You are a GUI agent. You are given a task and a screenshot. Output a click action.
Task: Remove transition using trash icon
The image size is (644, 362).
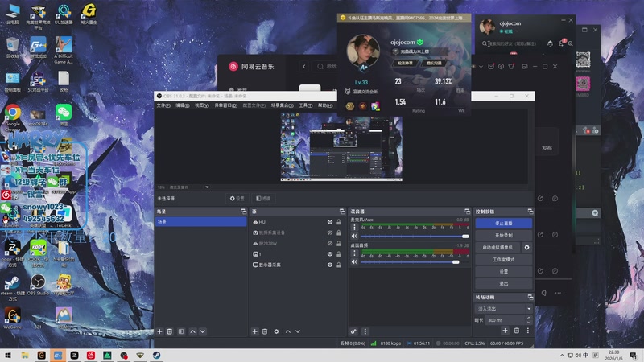517,331
